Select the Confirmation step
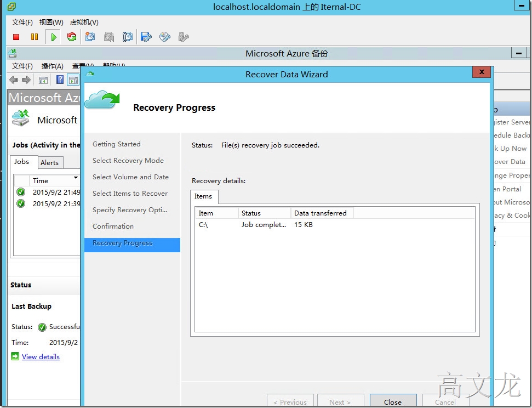The height and width of the screenshot is (408, 532). click(113, 226)
